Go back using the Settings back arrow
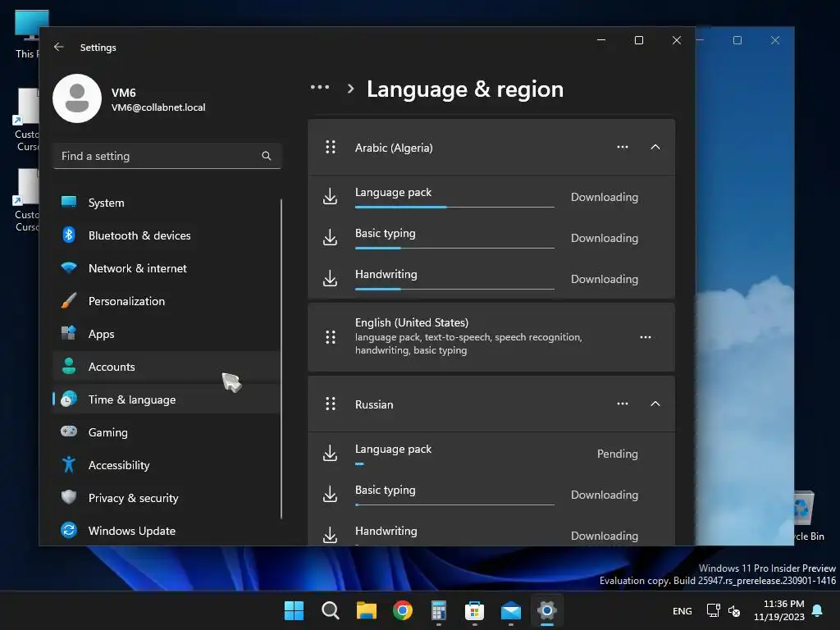This screenshot has width=840, height=630. point(59,47)
